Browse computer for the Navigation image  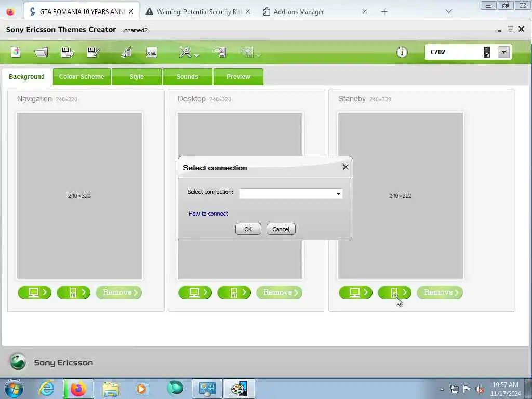(x=35, y=292)
